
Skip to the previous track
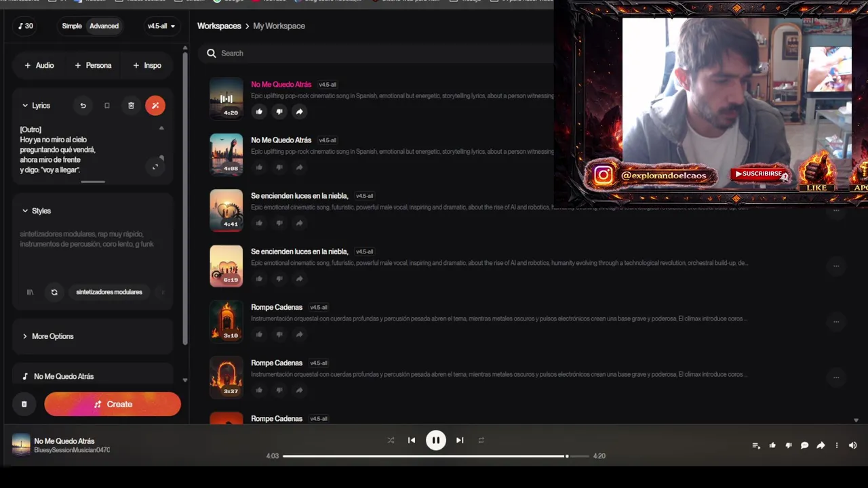412,440
